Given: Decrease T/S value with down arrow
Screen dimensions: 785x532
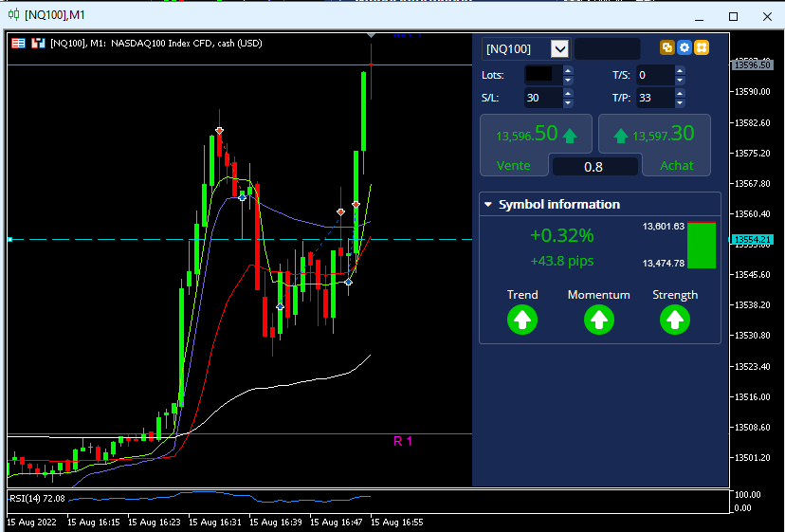Looking at the screenshot, I should (680, 81).
